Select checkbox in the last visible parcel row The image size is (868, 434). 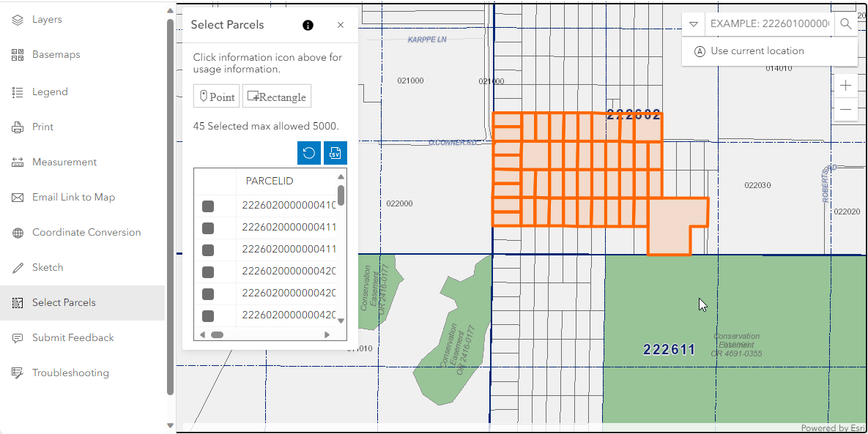[208, 316]
